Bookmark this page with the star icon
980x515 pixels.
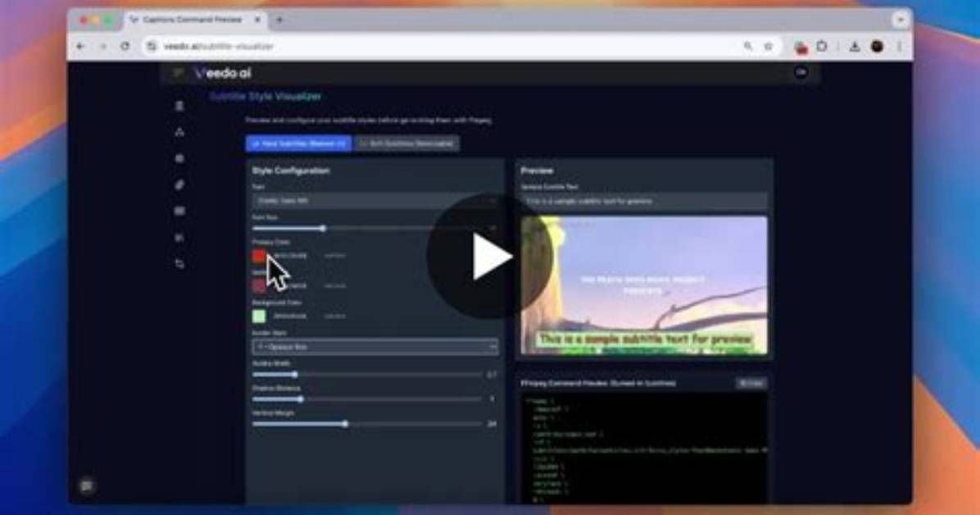pos(769,46)
